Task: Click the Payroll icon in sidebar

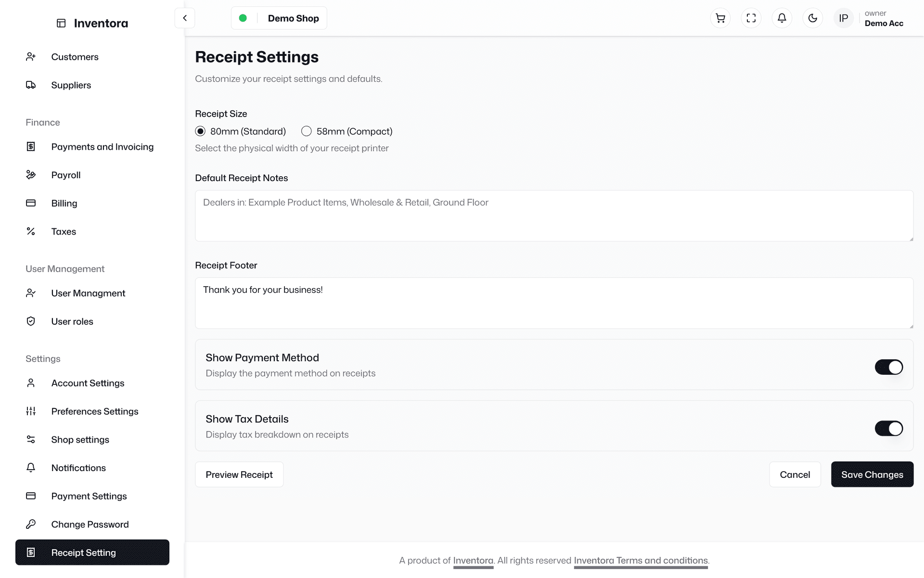Action: tap(31, 175)
